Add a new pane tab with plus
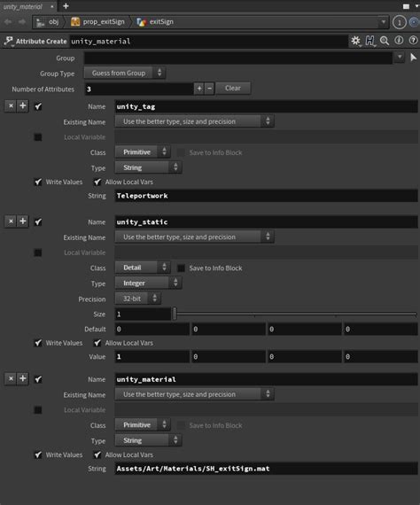420x505 pixels. [66, 6]
